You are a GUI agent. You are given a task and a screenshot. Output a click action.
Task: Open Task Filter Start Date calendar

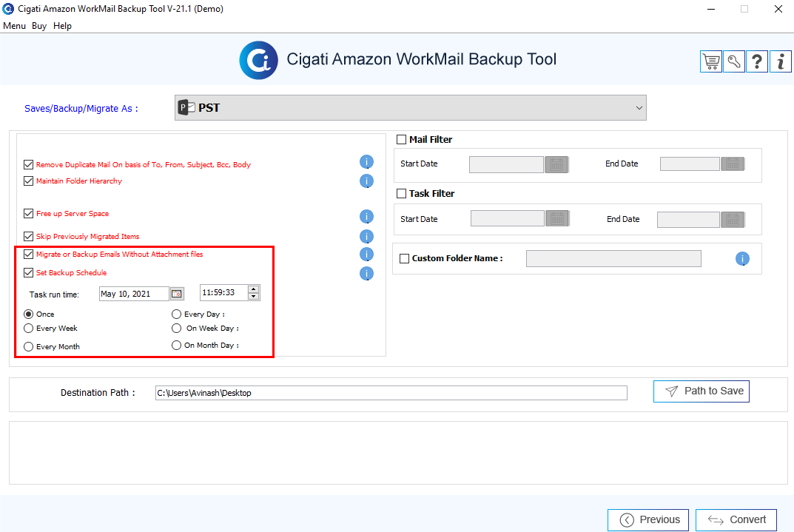tap(557, 219)
